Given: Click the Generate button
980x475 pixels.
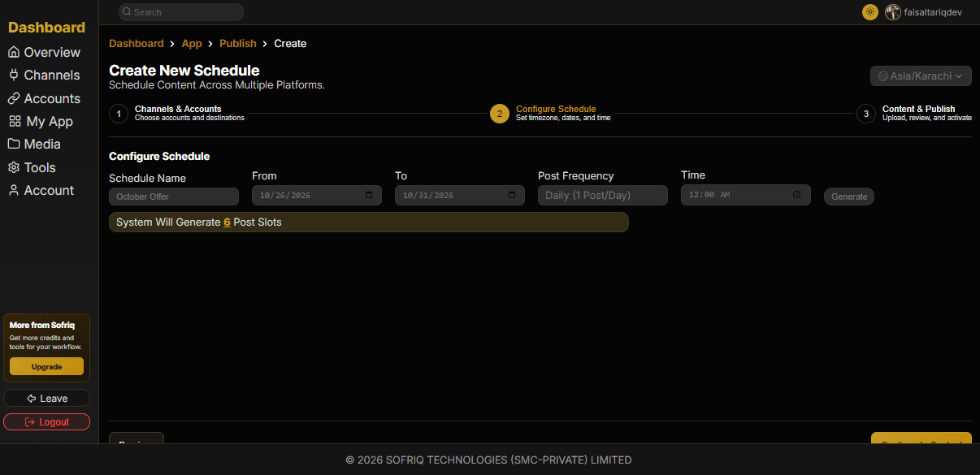Looking at the screenshot, I should coord(849,196).
